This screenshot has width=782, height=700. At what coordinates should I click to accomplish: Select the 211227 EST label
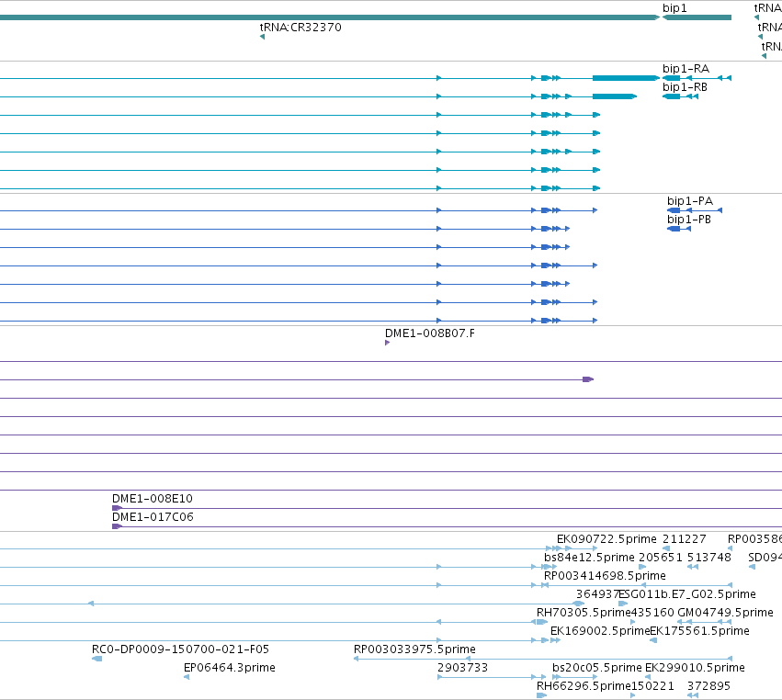point(685,539)
